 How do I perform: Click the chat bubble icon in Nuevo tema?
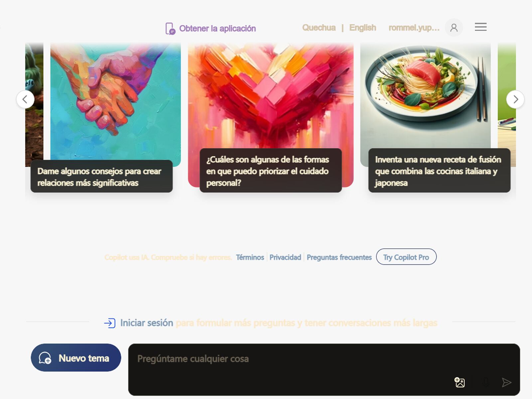tap(45, 358)
